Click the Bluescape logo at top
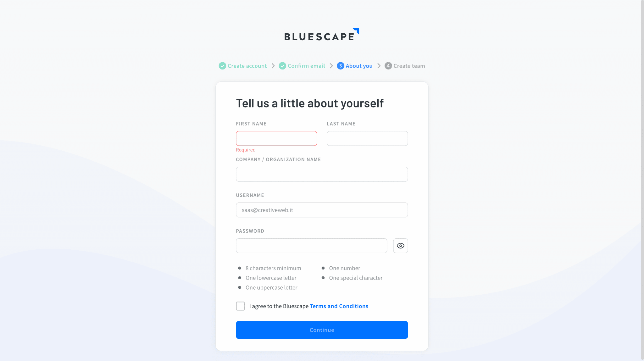Screen dimensions: 644x361 322,35
